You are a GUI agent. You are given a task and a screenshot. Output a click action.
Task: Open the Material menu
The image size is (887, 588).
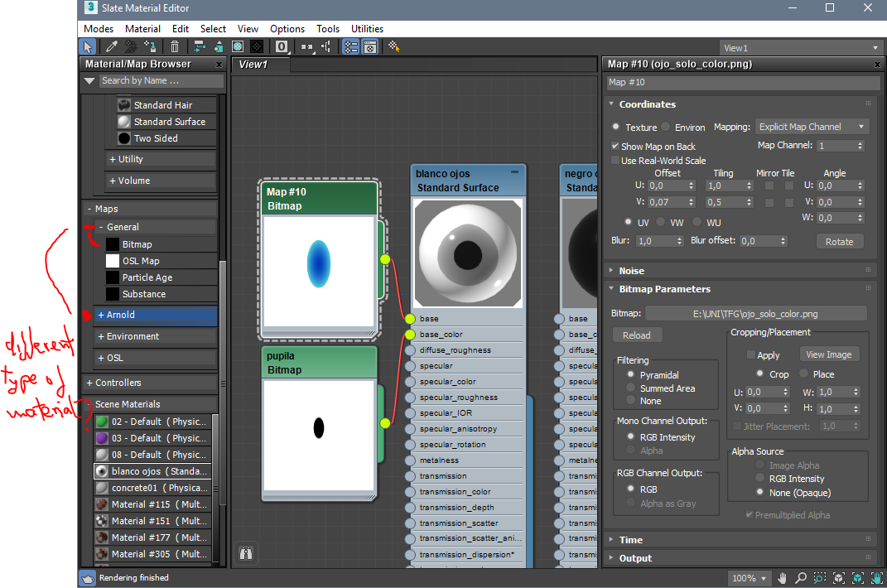pyautogui.click(x=142, y=29)
